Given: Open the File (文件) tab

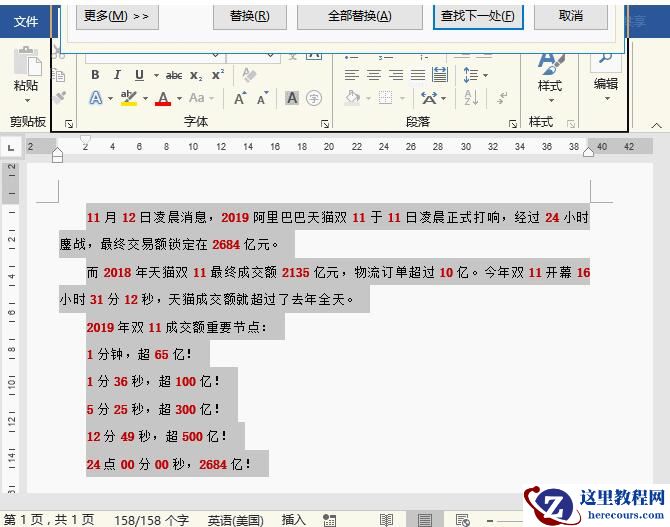Looking at the screenshot, I should click(26, 21).
